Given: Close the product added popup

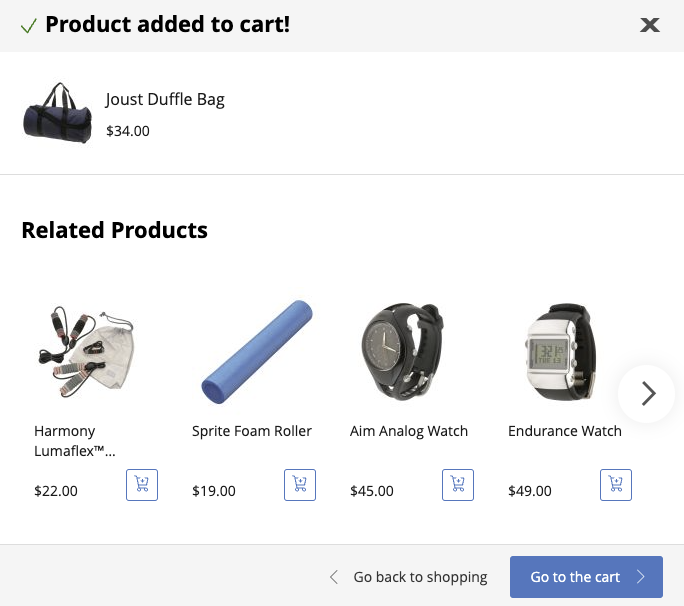Looking at the screenshot, I should [650, 25].
